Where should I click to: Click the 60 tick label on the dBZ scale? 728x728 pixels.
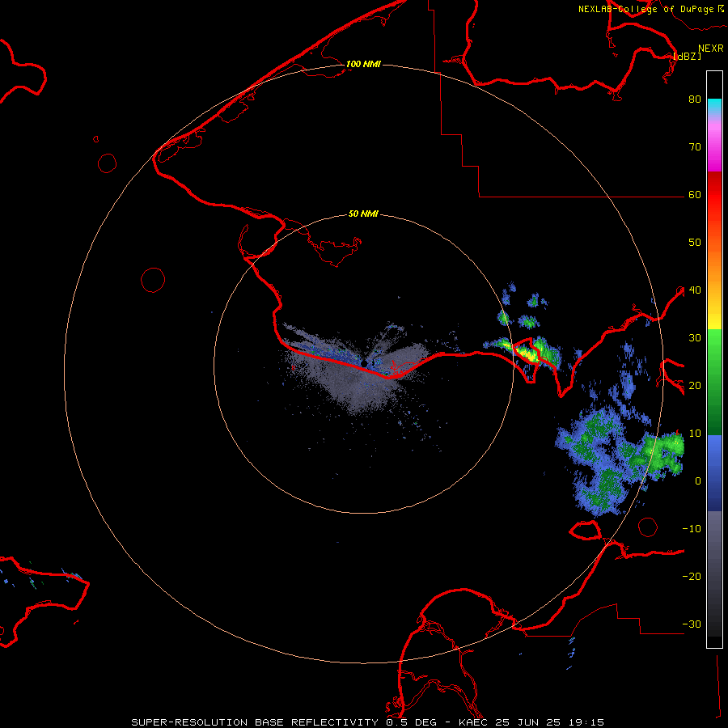[x=695, y=195]
